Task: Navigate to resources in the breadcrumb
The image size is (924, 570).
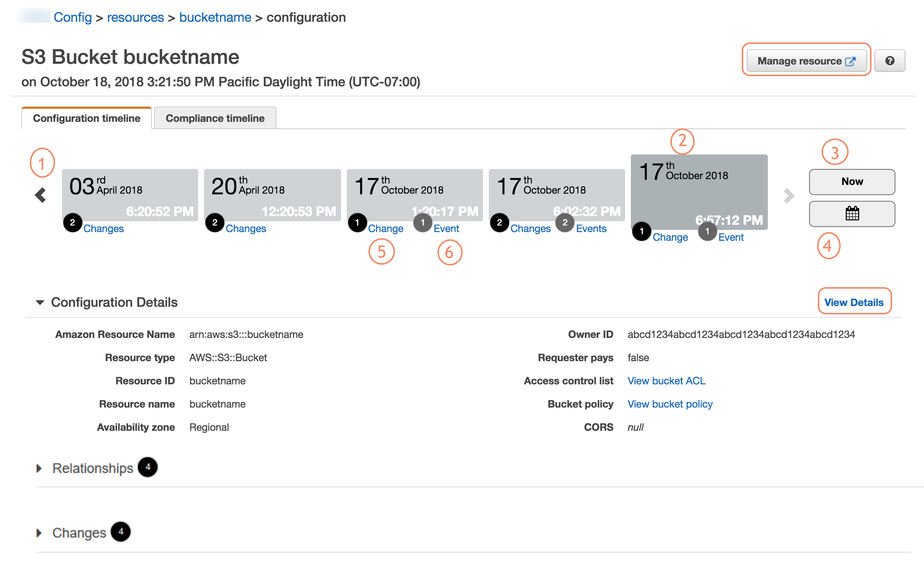Action: (135, 17)
